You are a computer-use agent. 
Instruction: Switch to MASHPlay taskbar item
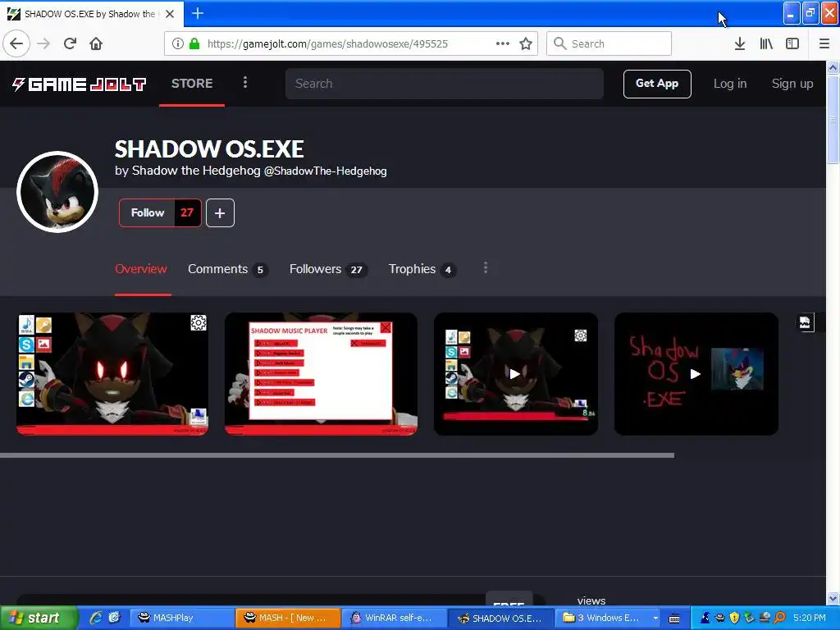tap(182, 618)
